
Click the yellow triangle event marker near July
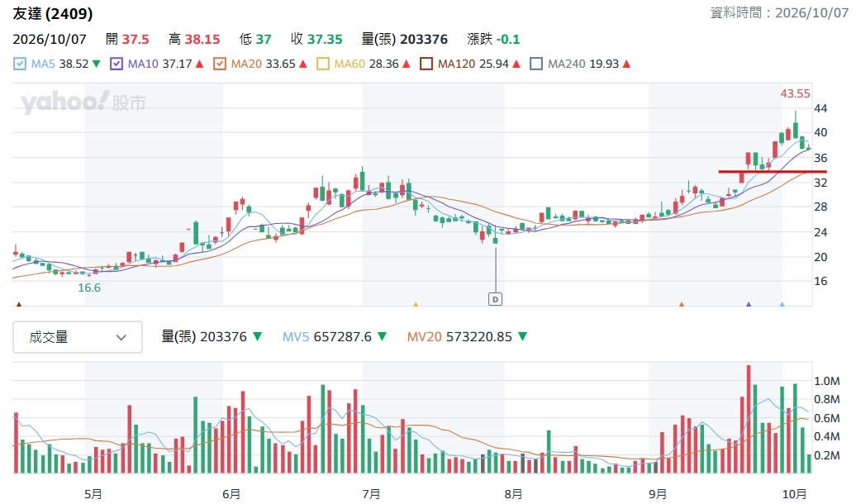[416, 304]
